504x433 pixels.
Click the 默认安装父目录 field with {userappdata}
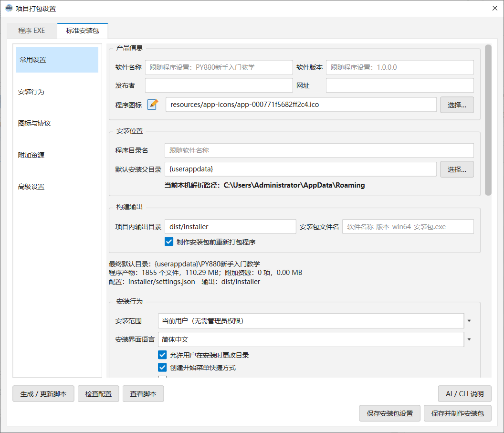[x=301, y=169]
